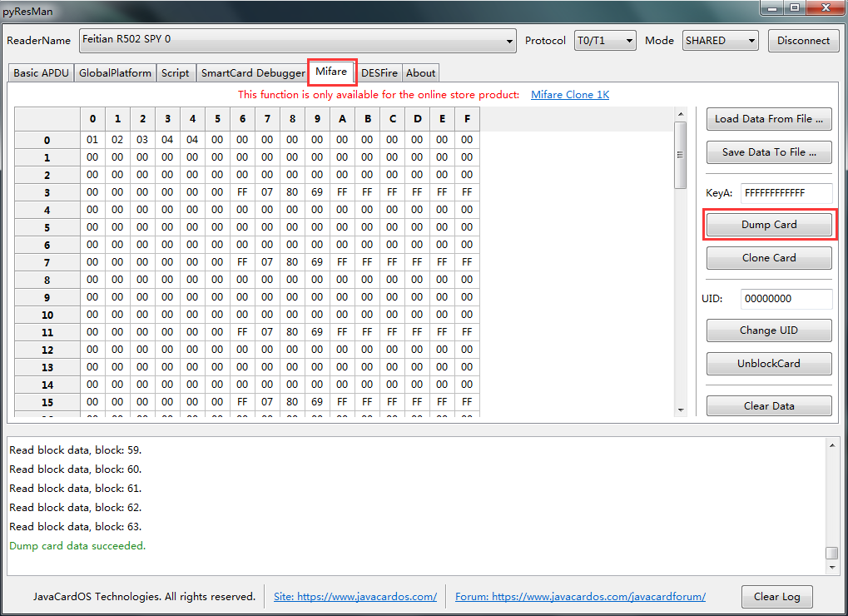Open the About tab
Viewport: 848px width, 616px height.
point(420,73)
